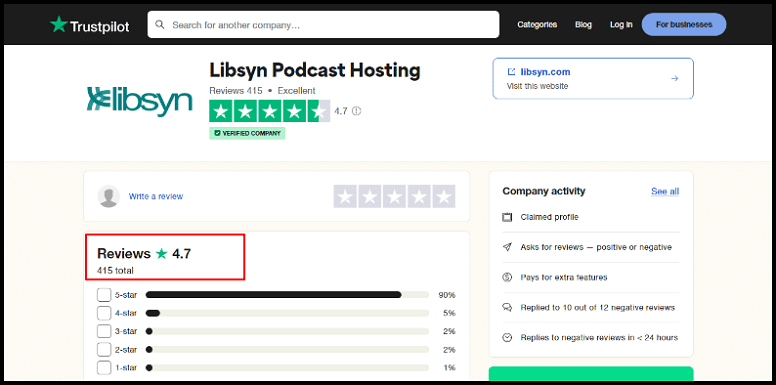The image size is (776, 385).
Task: Click the Claimed profile icon
Action: click(x=507, y=217)
